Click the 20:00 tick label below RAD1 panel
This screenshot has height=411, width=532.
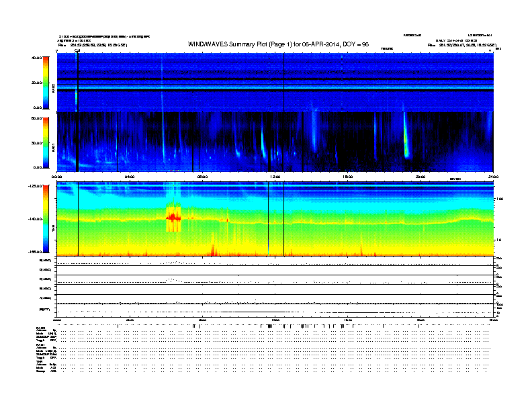420,177
